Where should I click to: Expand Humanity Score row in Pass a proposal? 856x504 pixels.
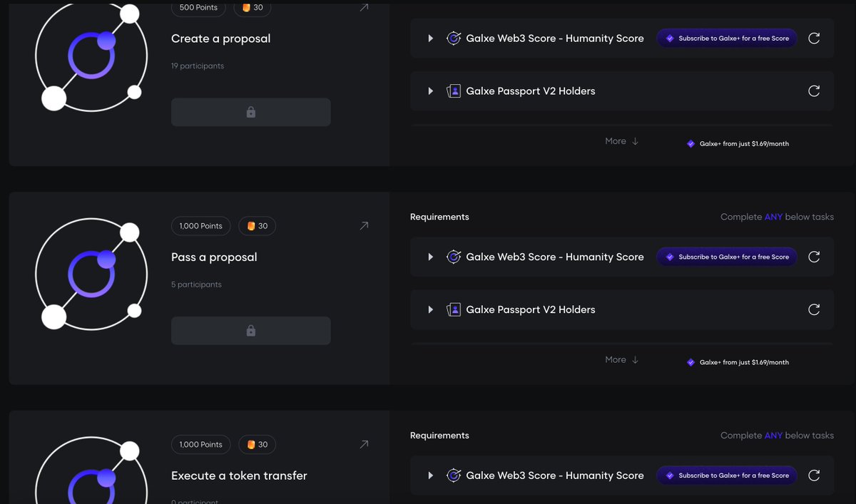[x=431, y=257]
